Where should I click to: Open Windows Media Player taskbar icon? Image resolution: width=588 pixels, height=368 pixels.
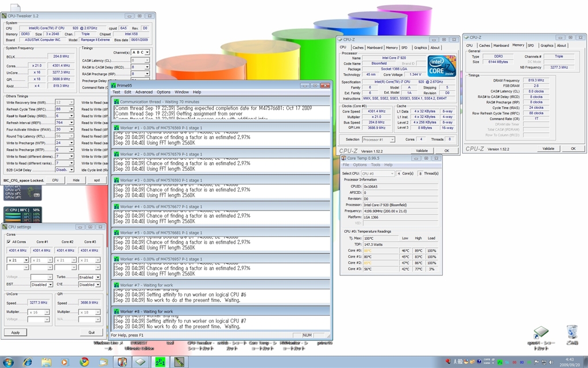pos(65,362)
